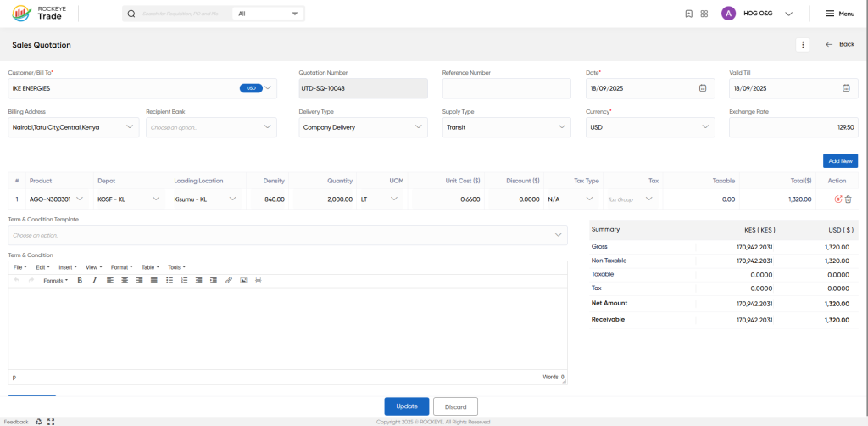Open the editor Format menu

(121, 267)
